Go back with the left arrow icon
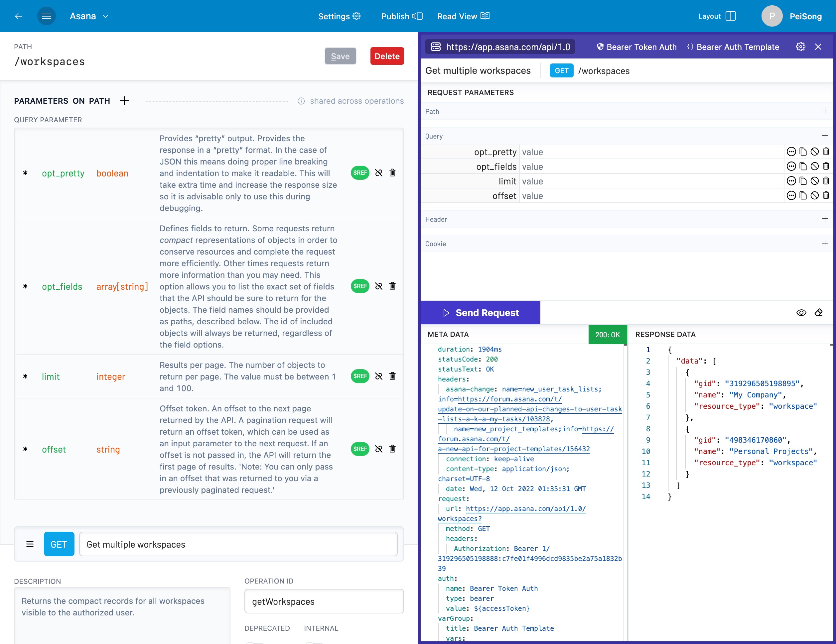Screen dimensions: 836x644 click(18, 16)
